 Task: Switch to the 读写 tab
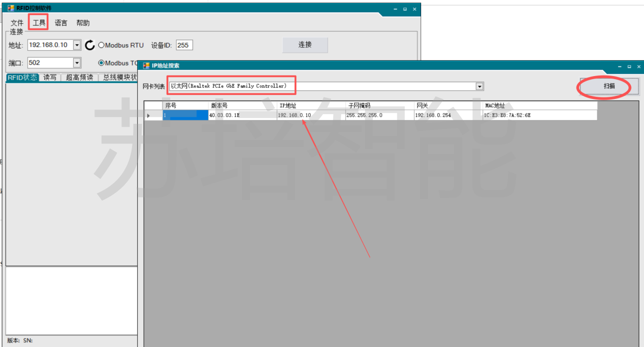coord(50,78)
